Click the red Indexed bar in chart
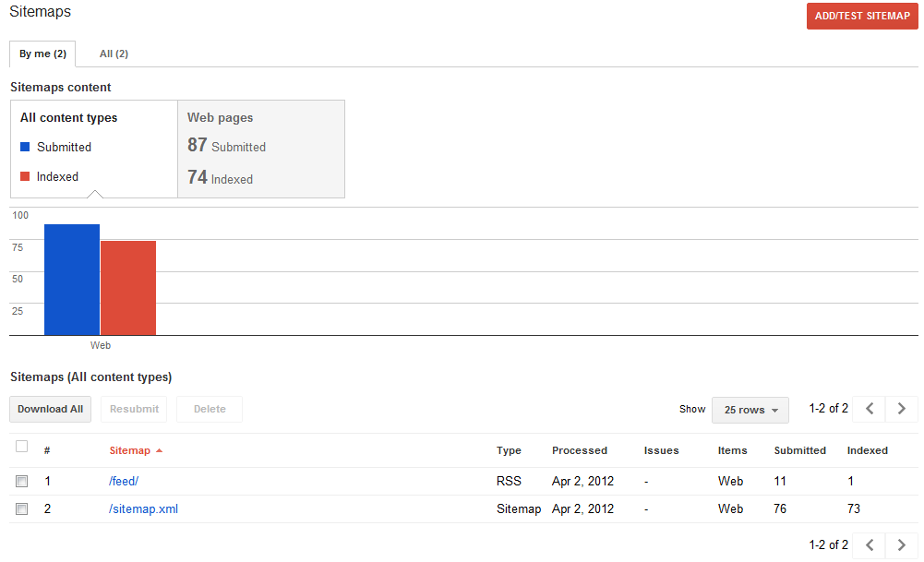This screenshot has width=924, height=562. (128, 288)
